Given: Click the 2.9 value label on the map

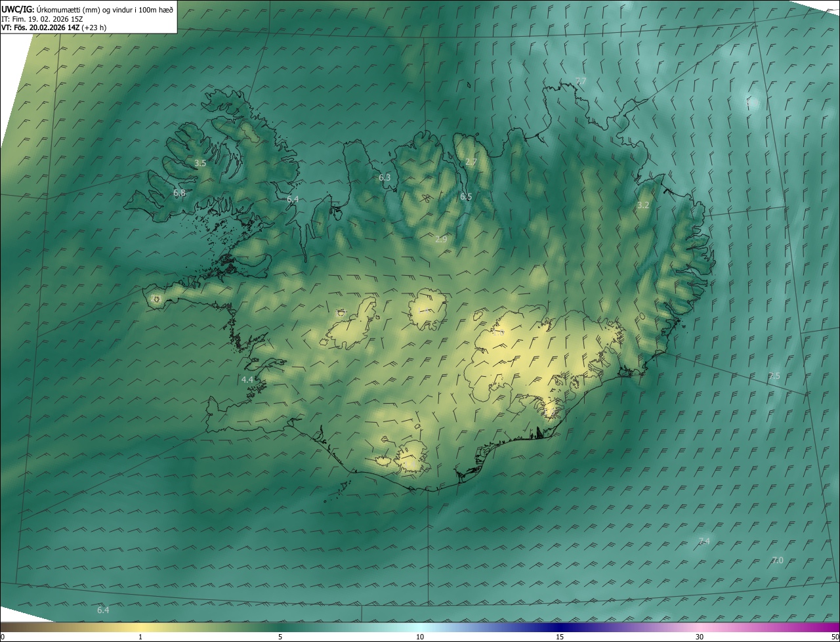Looking at the screenshot, I should 441,240.
